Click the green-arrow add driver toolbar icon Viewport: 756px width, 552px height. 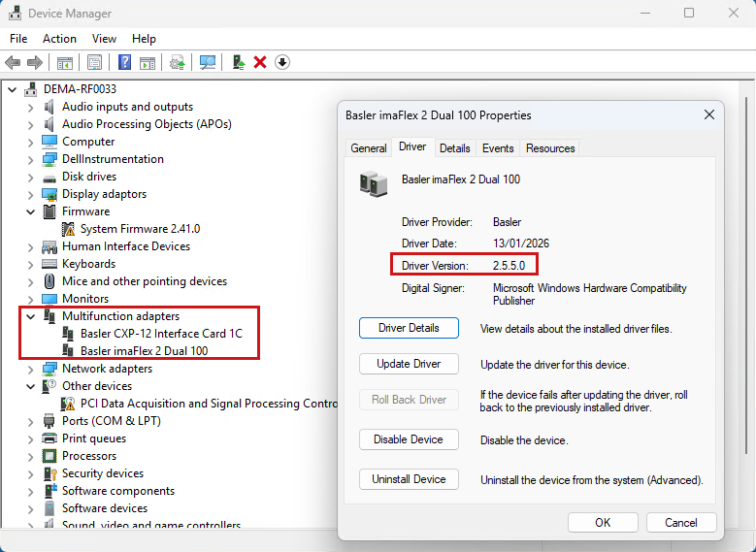[x=238, y=62]
